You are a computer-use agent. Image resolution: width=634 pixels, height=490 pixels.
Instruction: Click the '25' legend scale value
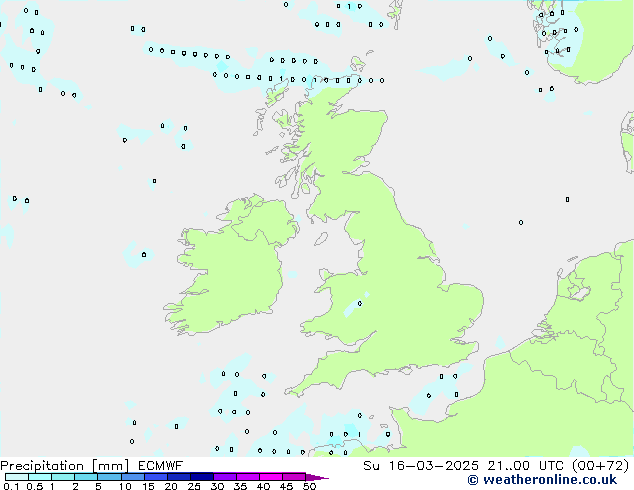[194, 486]
